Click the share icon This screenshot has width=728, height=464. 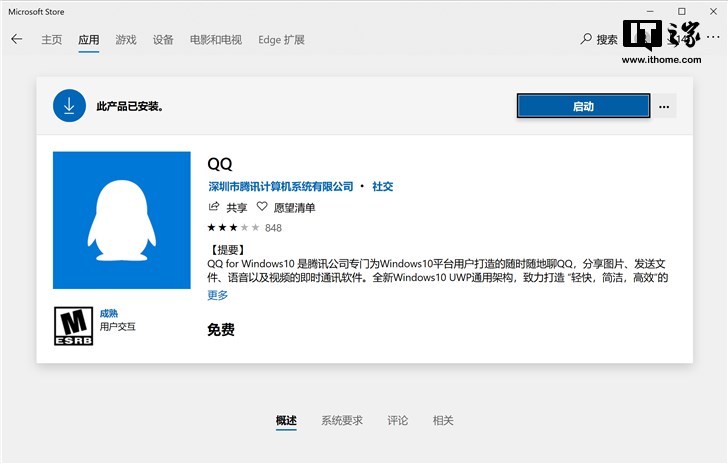pyautogui.click(x=214, y=207)
